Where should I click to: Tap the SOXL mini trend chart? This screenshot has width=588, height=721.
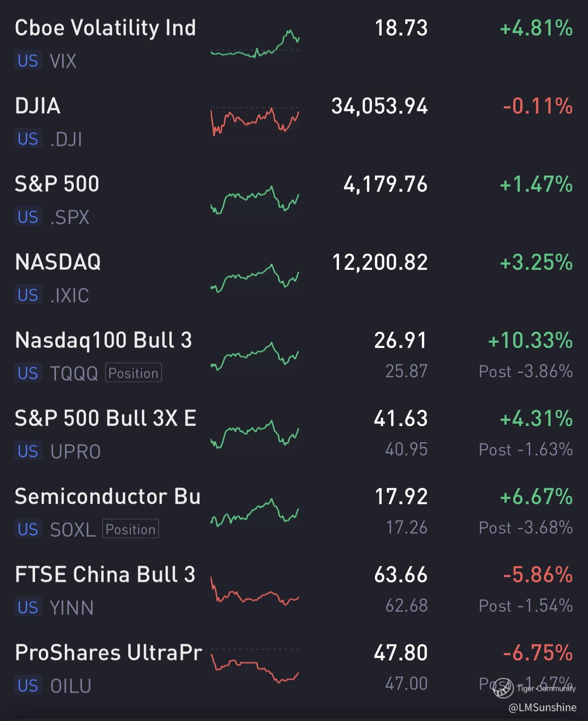pos(255,512)
